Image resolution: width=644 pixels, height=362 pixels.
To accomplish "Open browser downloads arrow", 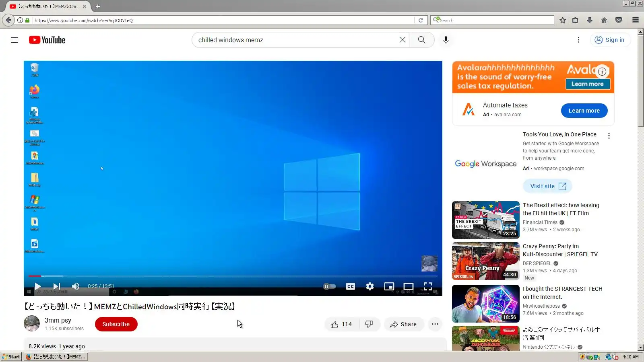I will (x=590, y=20).
